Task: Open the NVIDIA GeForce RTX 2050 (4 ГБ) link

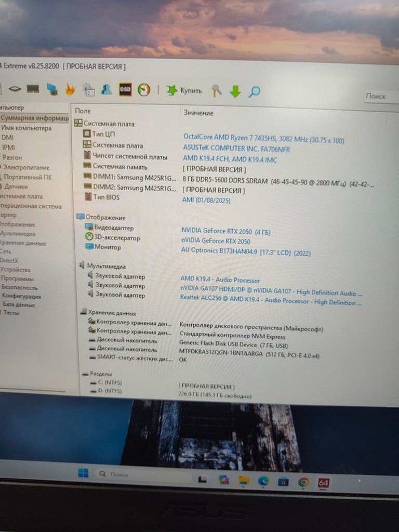Action: [226, 231]
